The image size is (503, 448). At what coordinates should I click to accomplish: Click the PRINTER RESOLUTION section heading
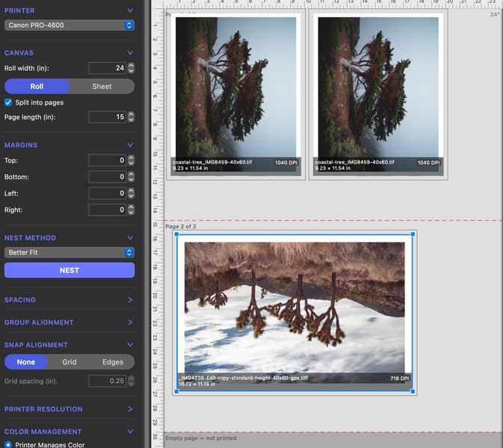click(43, 409)
